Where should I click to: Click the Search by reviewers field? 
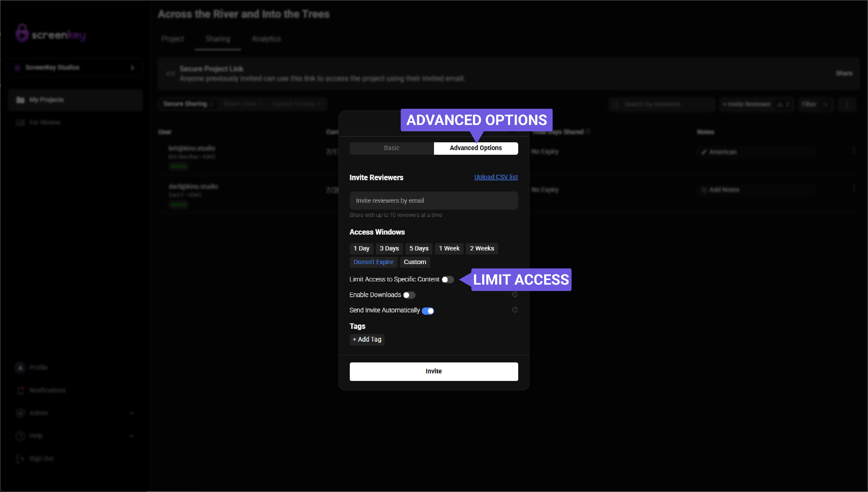662,104
